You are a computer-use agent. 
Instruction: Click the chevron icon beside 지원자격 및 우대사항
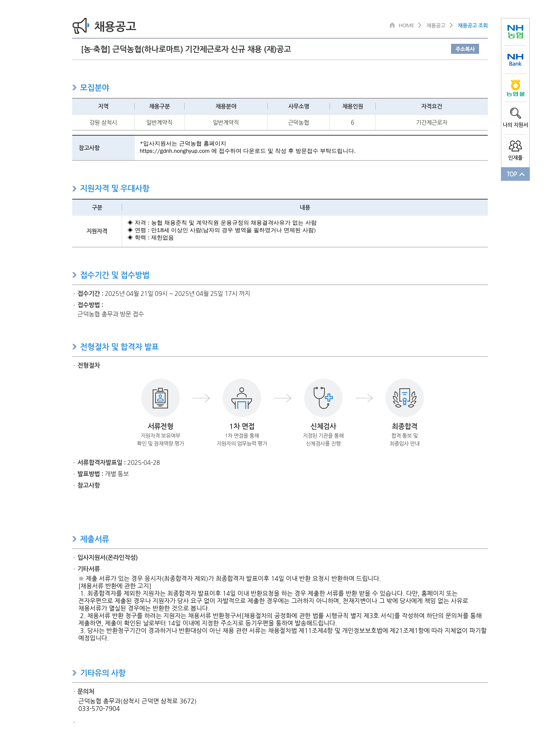coord(74,188)
